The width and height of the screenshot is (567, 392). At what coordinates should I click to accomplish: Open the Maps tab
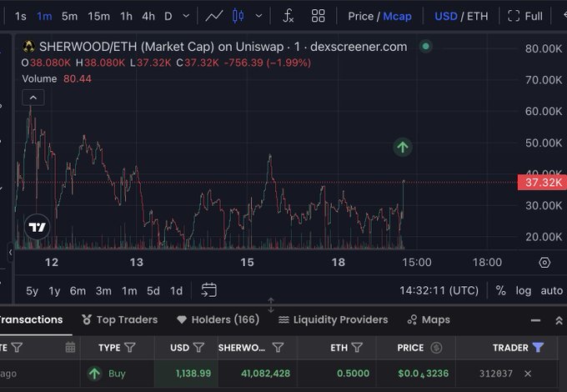click(429, 319)
